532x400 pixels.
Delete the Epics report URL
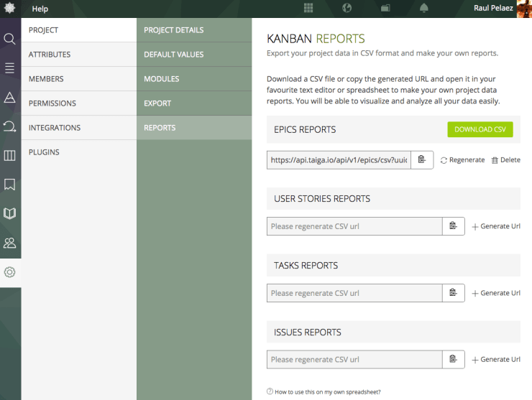505,160
